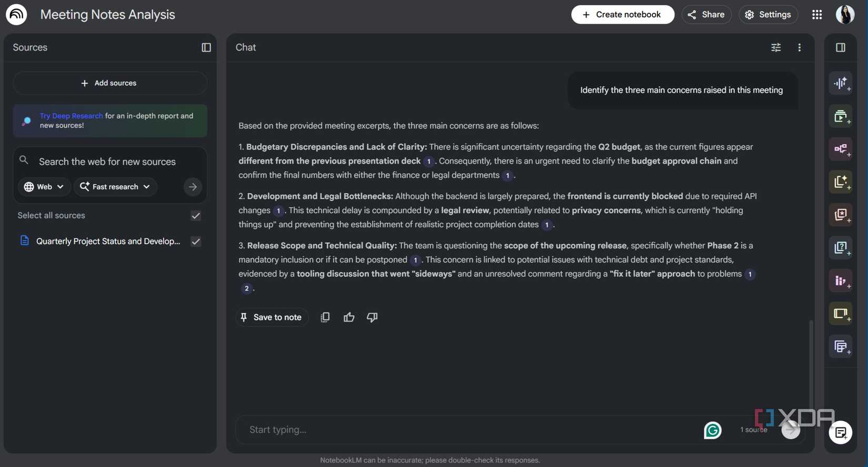Generate a Video Overview
Screen dimensions: 868x467
tap(840, 115)
